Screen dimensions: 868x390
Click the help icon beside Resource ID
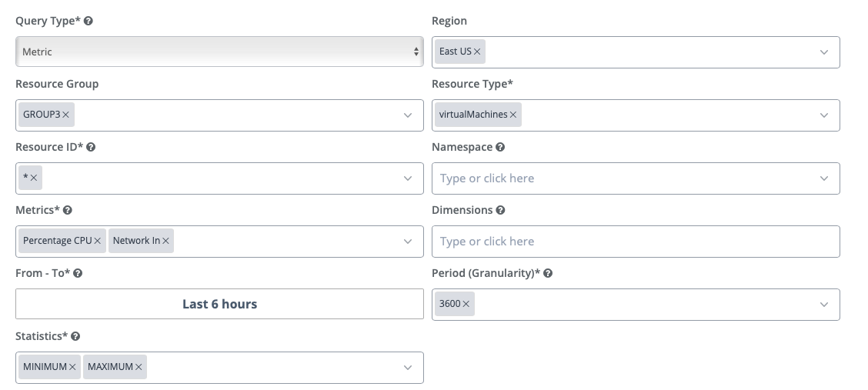[x=91, y=147]
